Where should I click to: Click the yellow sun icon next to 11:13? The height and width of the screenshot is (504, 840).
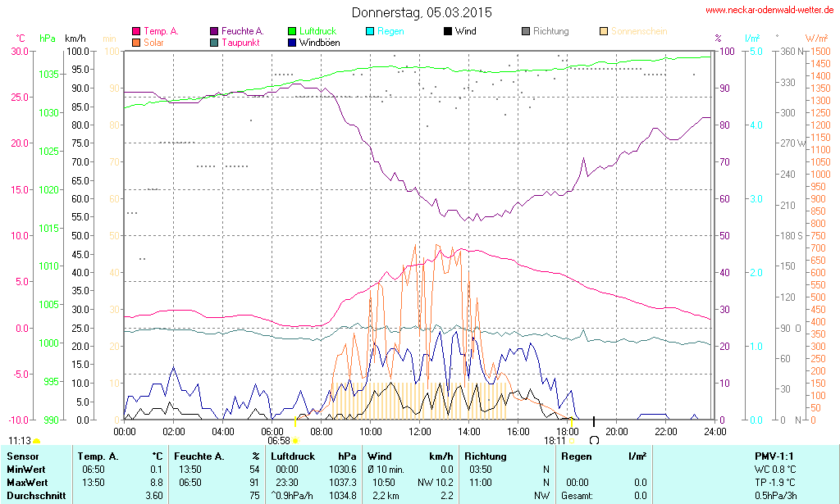pos(36,441)
